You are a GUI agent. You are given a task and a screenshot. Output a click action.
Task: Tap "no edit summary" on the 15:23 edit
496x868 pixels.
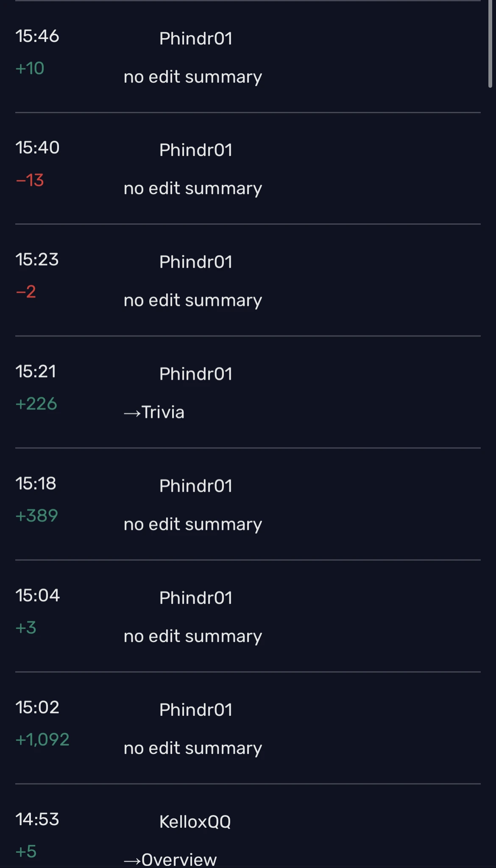point(193,300)
